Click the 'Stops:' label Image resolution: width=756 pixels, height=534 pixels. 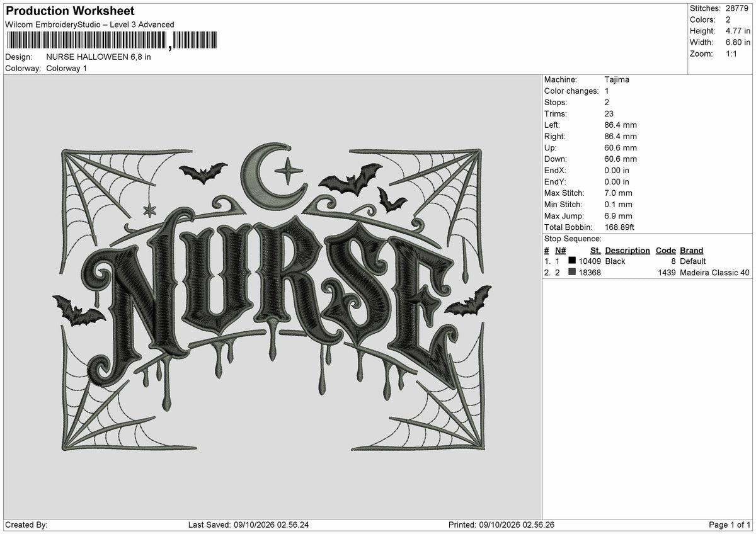(556, 102)
